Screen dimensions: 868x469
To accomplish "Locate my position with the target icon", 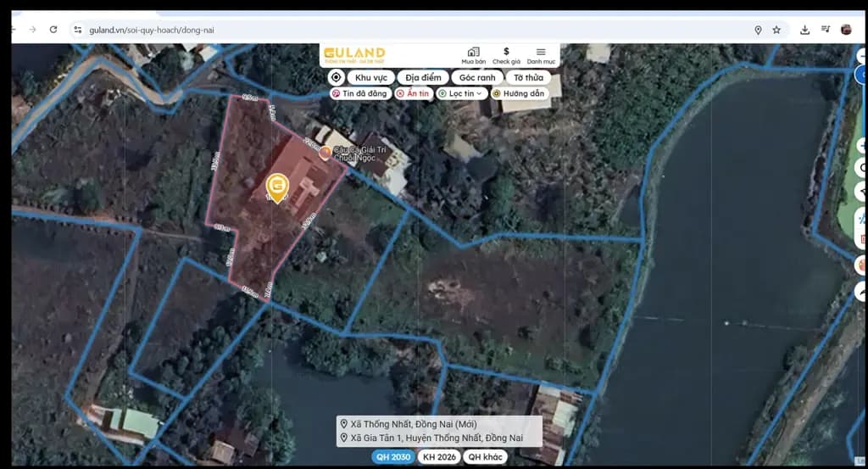I will [336, 77].
